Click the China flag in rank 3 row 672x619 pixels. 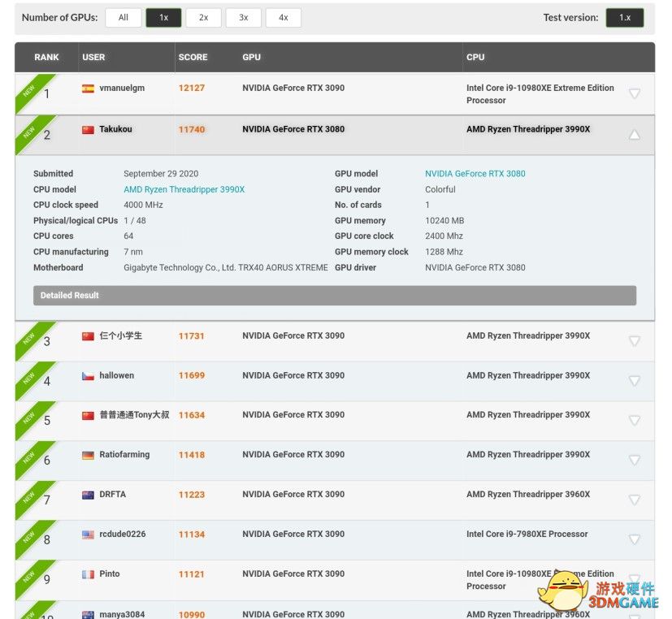pos(88,335)
